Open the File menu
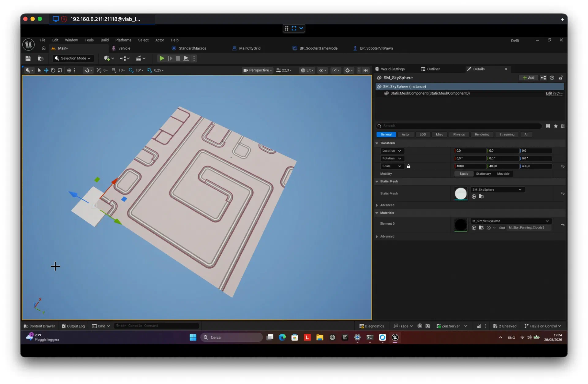 (x=42, y=40)
